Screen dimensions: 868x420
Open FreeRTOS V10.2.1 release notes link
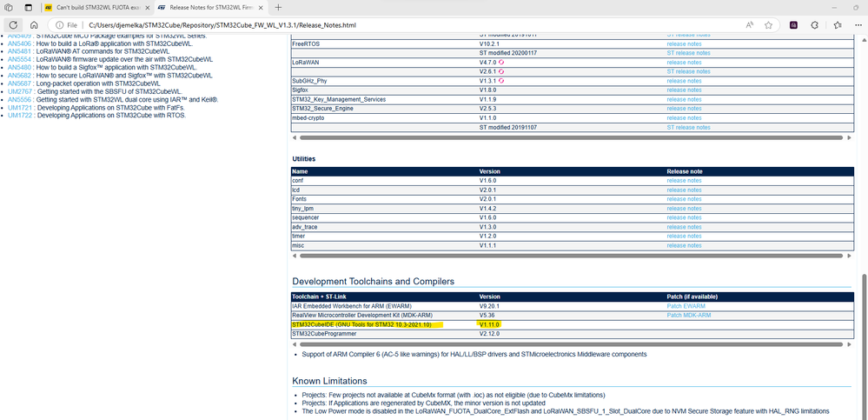[684, 43]
